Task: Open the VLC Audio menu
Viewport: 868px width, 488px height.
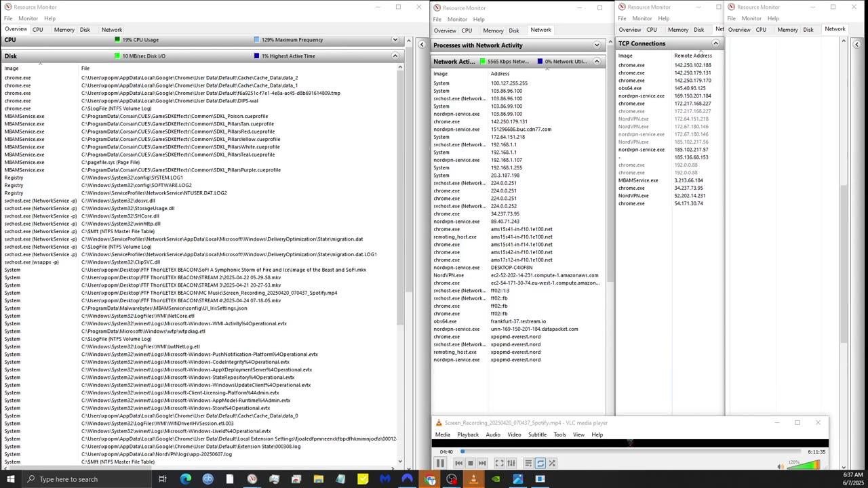Action: coord(493,434)
